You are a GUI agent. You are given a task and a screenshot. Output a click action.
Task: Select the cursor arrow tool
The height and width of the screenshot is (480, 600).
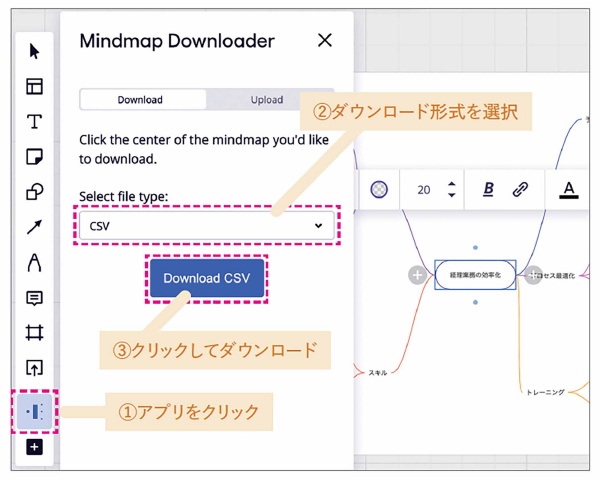(35, 51)
